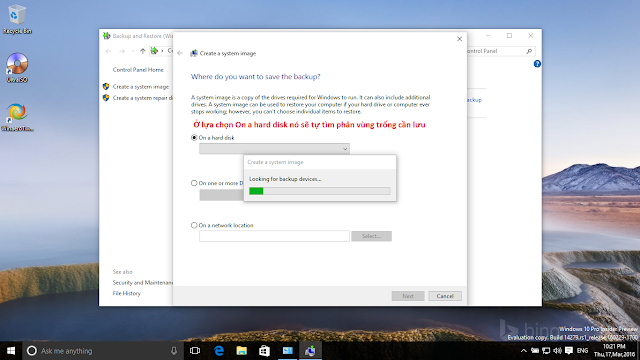640x360 pixels.
Task: Launch Microsoft Edge from taskbar
Action: (x=219, y=351)
